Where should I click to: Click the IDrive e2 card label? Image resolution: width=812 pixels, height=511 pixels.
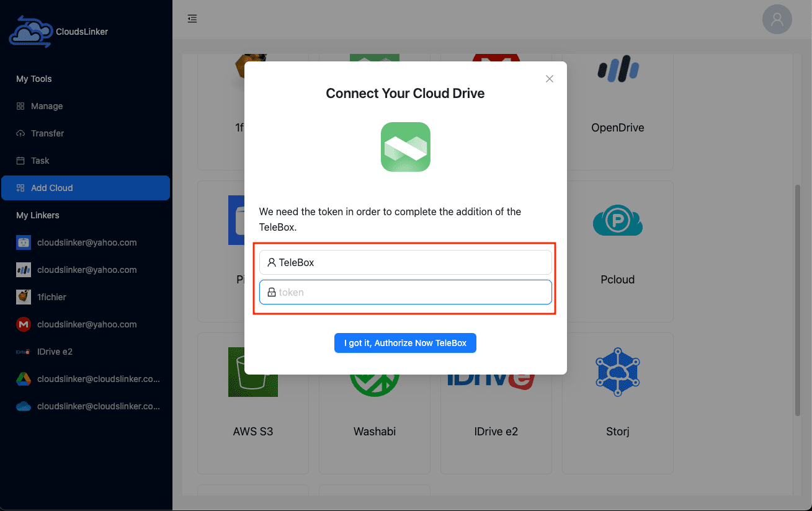tap(496, 432)
